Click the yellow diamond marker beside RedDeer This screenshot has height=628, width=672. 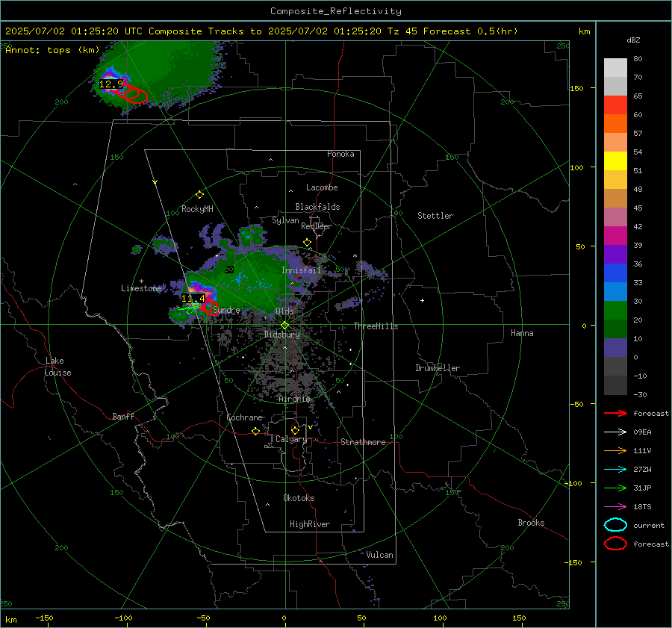pos(307,243)
